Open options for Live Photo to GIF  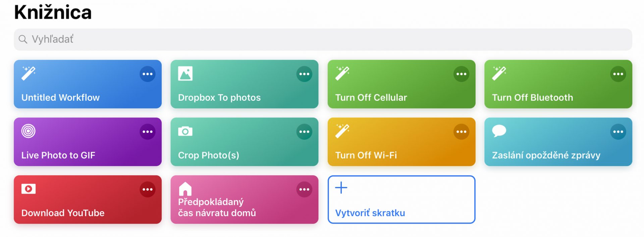click(148, 132)
